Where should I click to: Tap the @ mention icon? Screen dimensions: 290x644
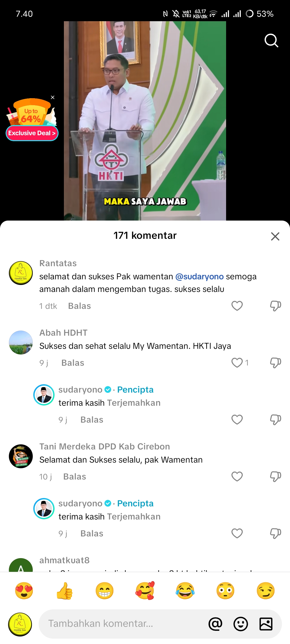click(x=215, y=624)
